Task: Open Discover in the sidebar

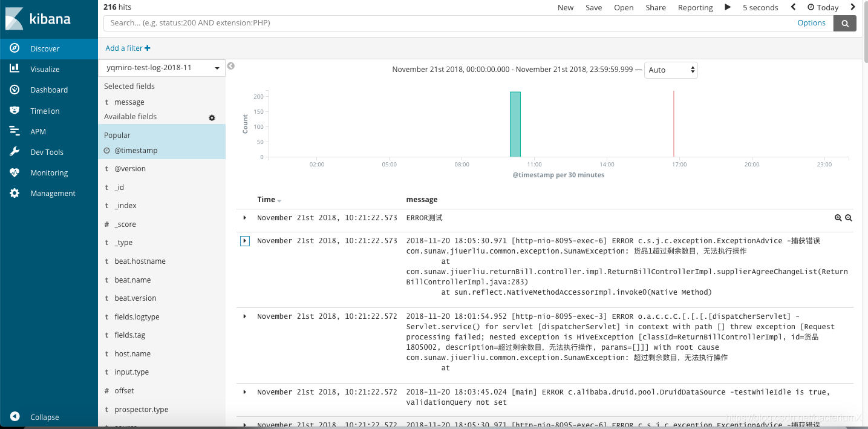Action: point(49,48)
